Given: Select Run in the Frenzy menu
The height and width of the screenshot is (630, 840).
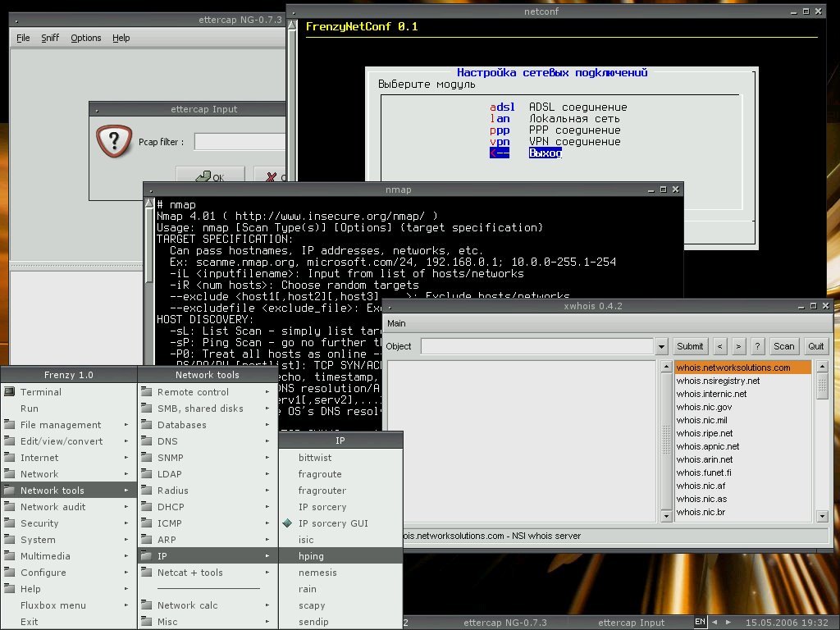Looking at the screenshot, I should coord(69,409).
